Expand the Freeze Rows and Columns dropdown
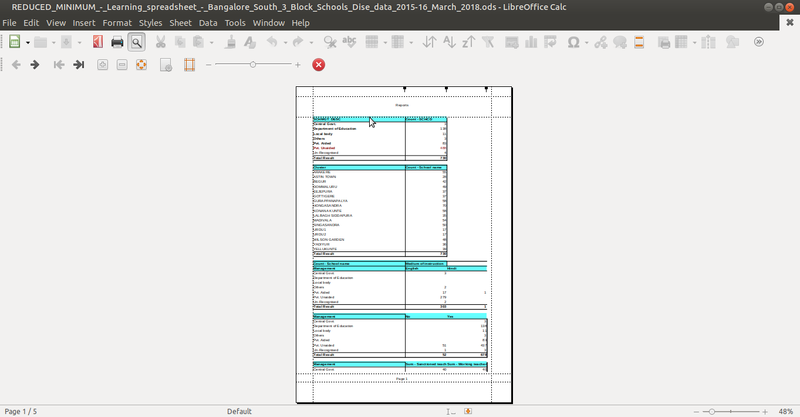The height and width of the screenshot is (417, 800). click(694, 43)
